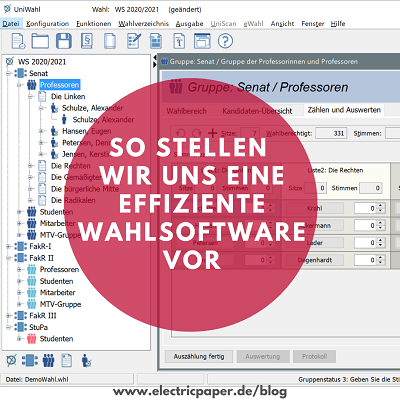Select the Senat committee icon in tree
400x400 pixels.
21,73
